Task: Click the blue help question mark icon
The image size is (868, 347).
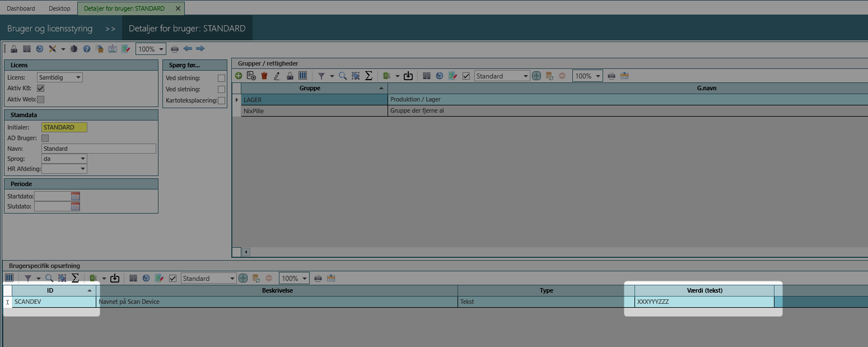Action: click(x=87, y=49)
